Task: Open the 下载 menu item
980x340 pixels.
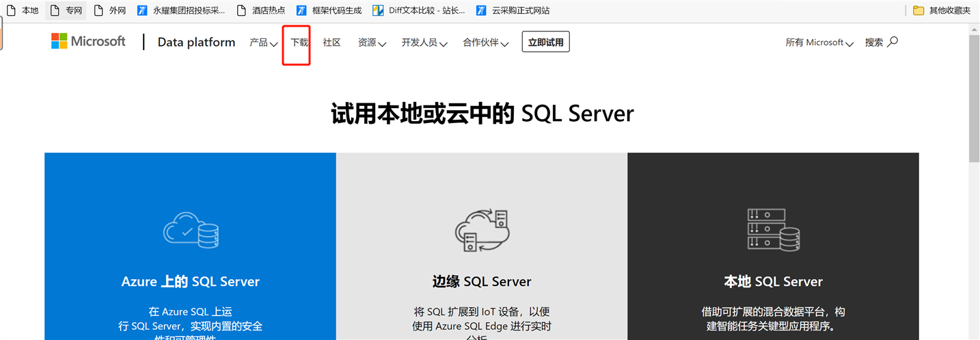Action: click(299, 42)
